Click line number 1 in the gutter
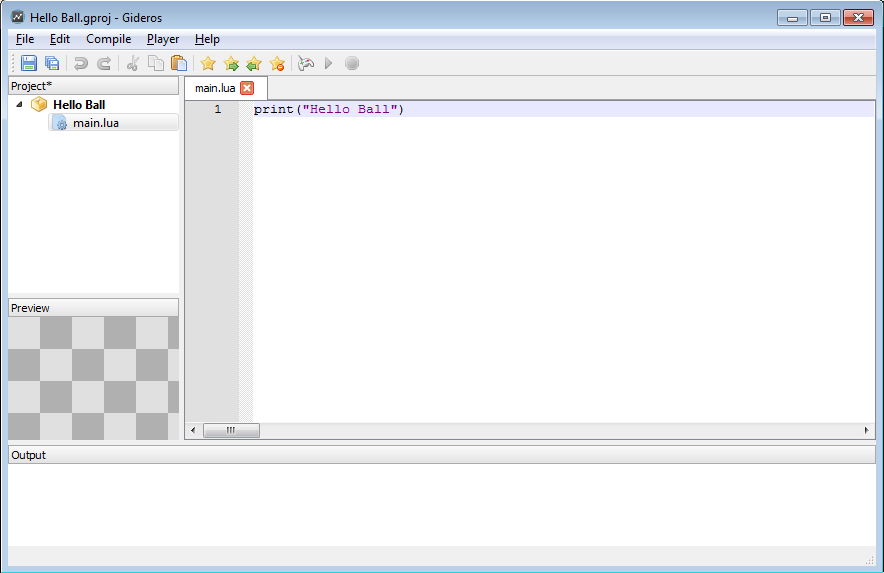The image size is (884, 573). (218, 109)
